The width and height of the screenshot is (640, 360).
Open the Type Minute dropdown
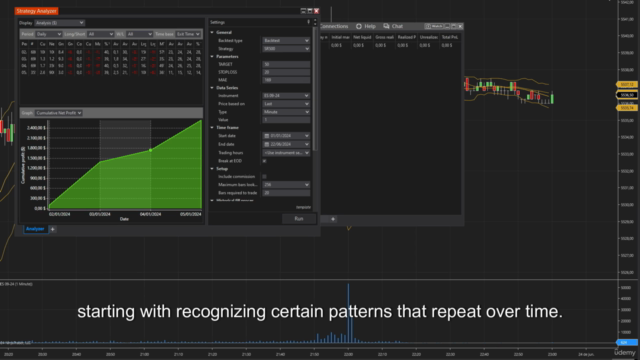click(x=286, y=112)
